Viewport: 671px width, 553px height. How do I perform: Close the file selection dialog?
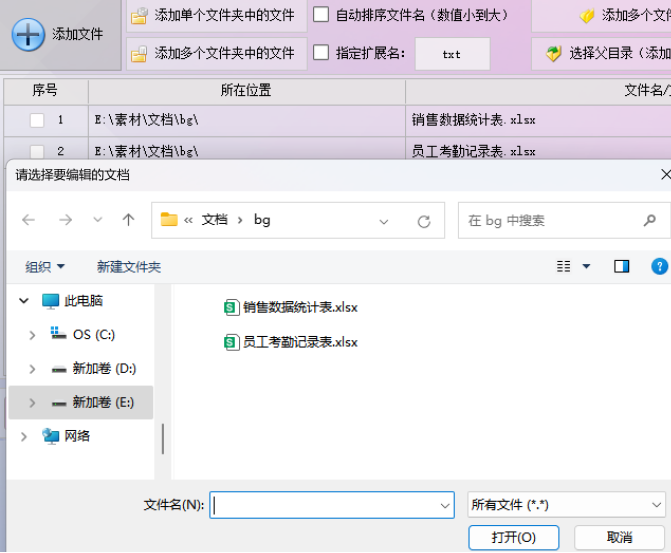665,175
